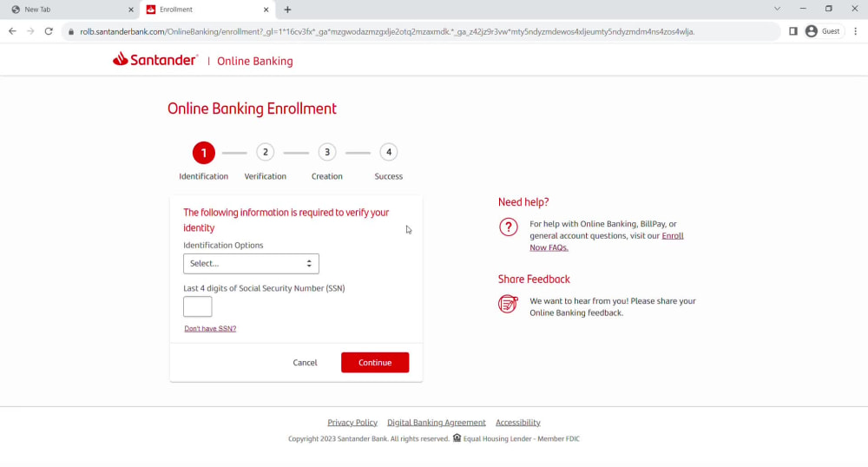Click step 2 Verification circle
This screenshot has width=868, height=467.
tap(265, 152)
